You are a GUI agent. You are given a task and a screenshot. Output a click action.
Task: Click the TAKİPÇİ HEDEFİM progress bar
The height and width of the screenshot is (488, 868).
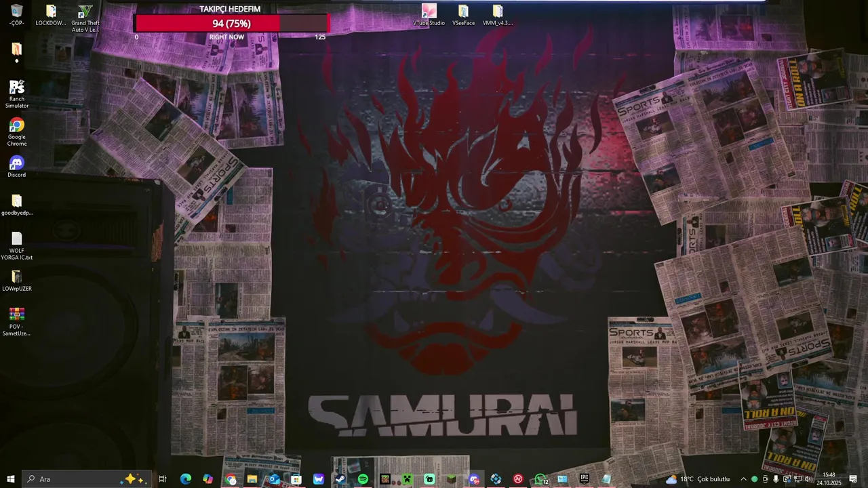coord(231,24)
